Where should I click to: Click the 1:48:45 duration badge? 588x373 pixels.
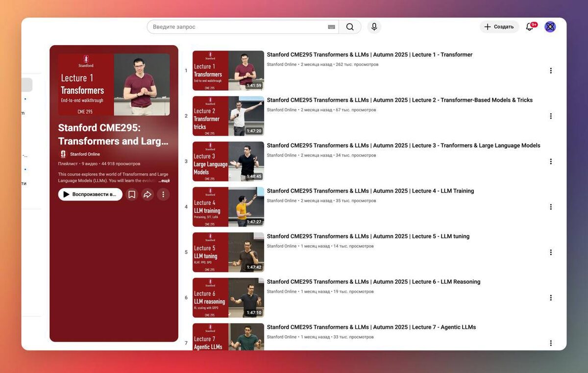coord(254,176)
